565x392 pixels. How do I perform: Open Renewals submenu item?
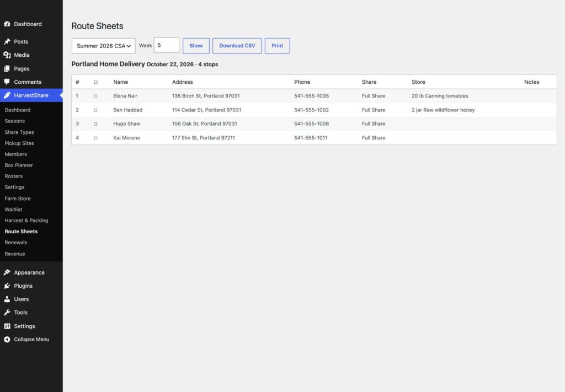click(16, 242)
